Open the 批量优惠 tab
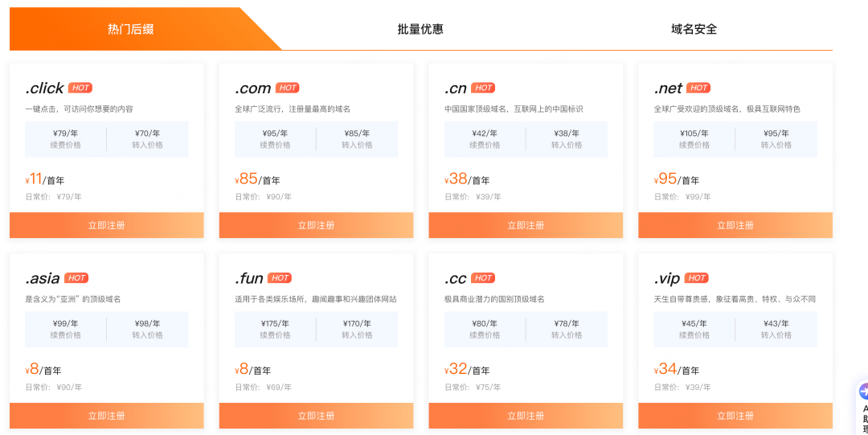 [x=420, y=29]
